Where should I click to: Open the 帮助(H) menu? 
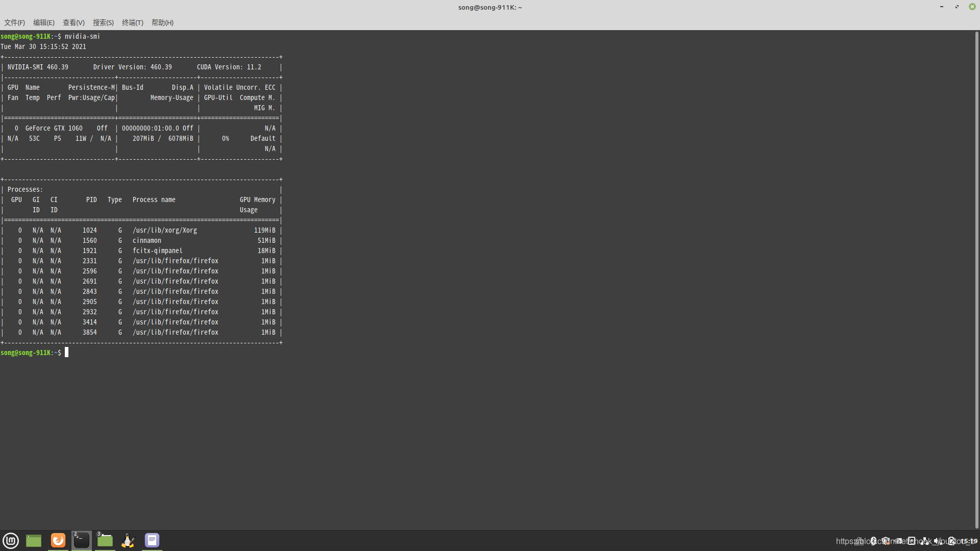pos(162,22)
